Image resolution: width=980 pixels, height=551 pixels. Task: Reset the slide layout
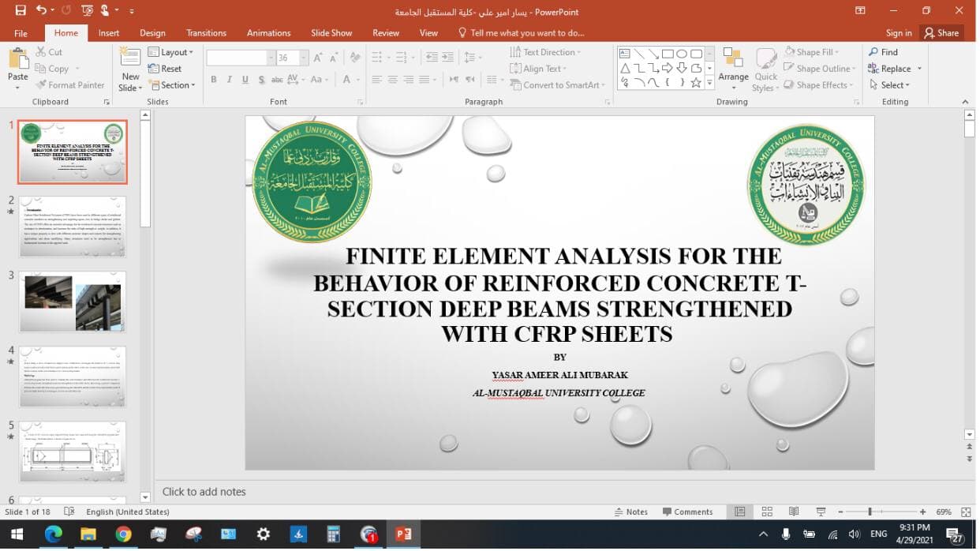pos(165,69)
